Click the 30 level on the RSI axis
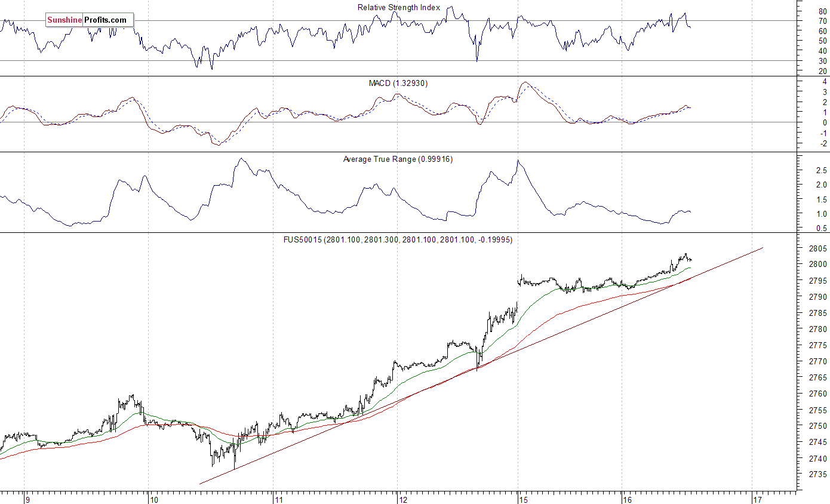The width and height of the screenshot is (830, 504). coord(823,61)
